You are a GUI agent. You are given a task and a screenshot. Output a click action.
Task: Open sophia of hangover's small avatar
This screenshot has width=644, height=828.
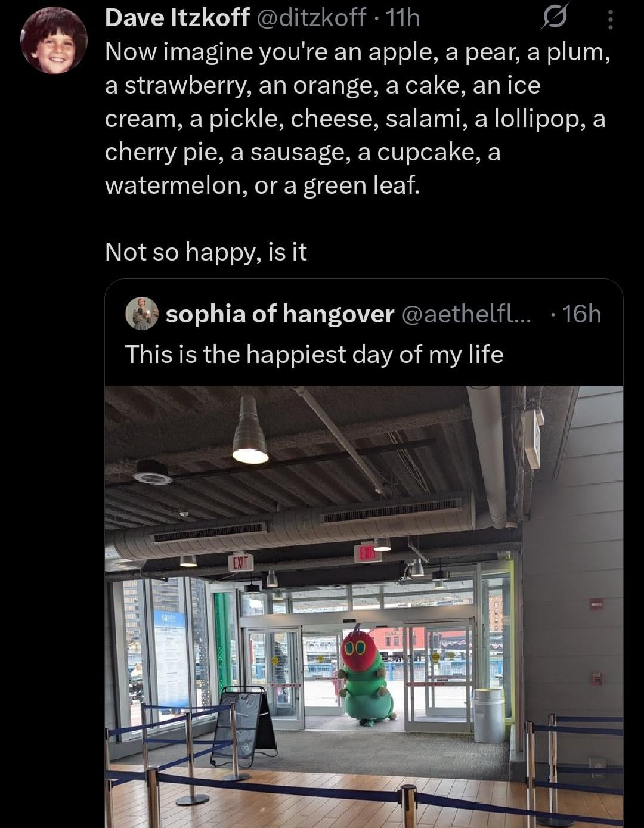142,314
